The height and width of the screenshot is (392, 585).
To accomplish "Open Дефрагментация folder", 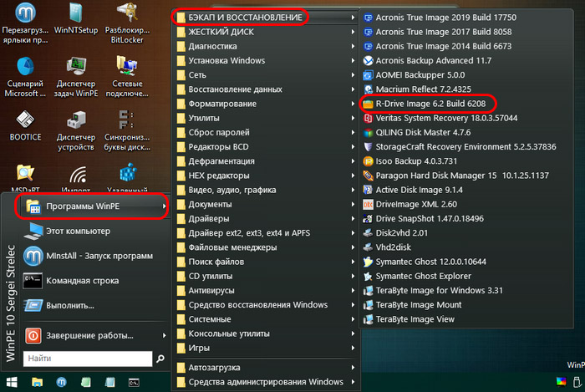I will pos(266,161).
